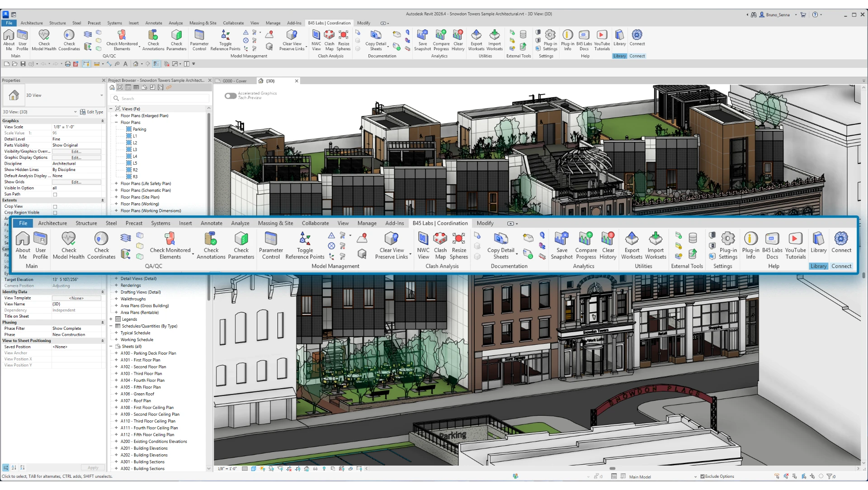868x490 pixels.
Task: Click the 3D view horizontal scrollbar thumb
Action: (x=613, y=469)
